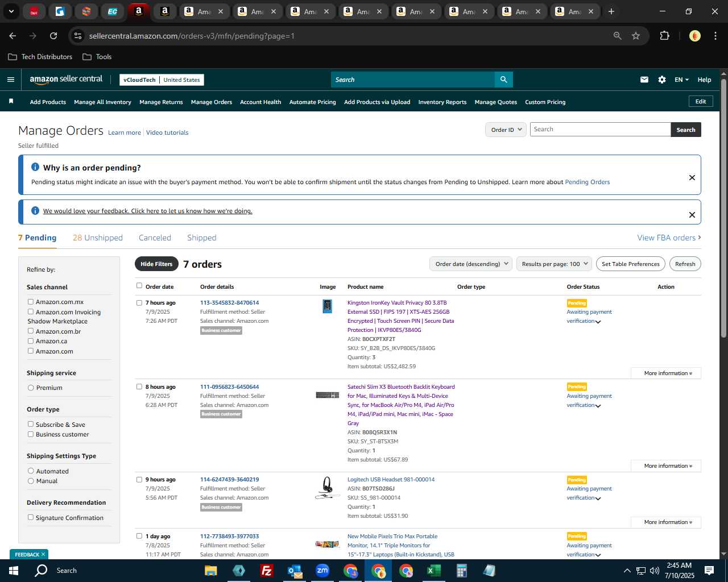Check the Amazon.com.mx sales channel filter
This screenshot has height=582, width=728.
pos(31,302)
